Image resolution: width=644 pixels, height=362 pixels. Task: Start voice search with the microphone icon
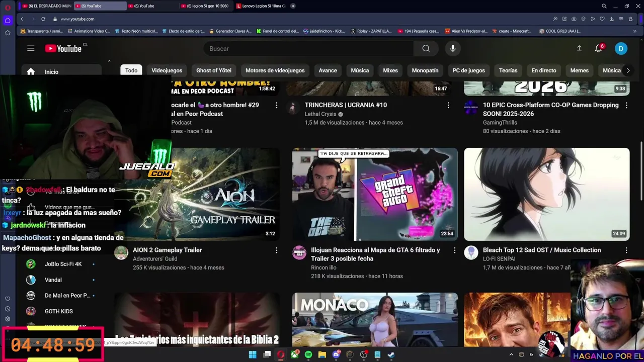click(453, 48)
